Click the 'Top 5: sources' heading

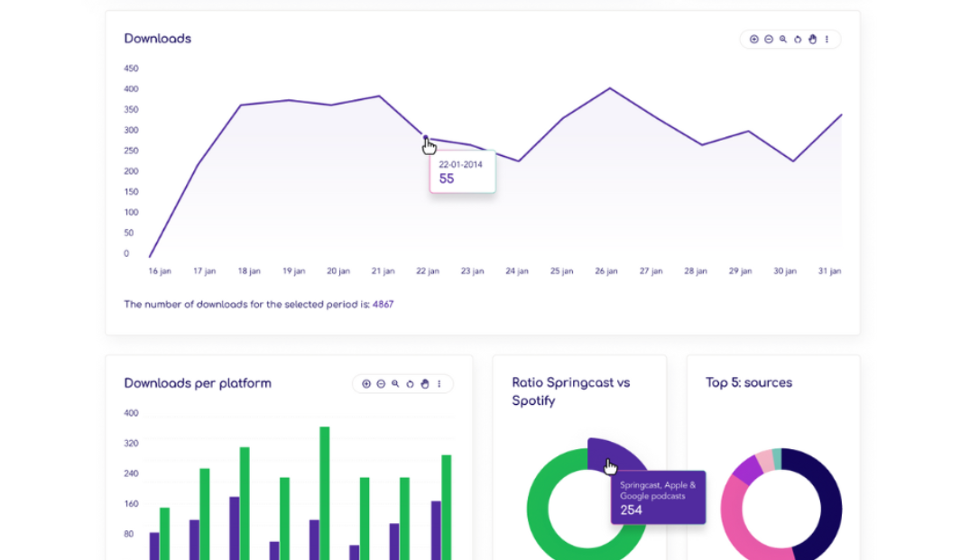tap(749, 382)
